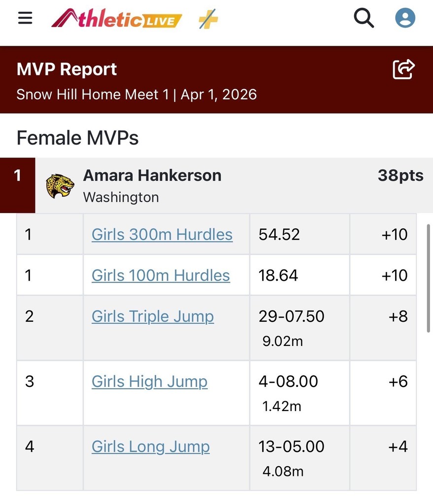433x504 pixels.
Task: Go to Girls High Jump results
Action: [149, 381]
